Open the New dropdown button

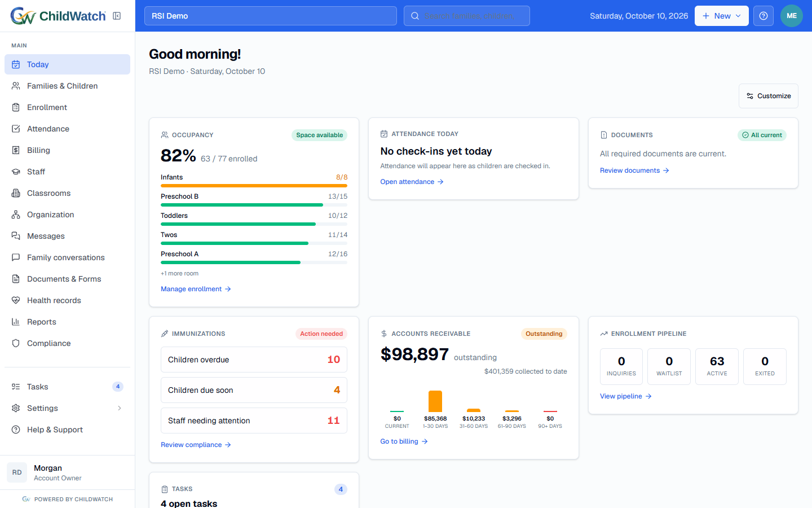[722, 16]
